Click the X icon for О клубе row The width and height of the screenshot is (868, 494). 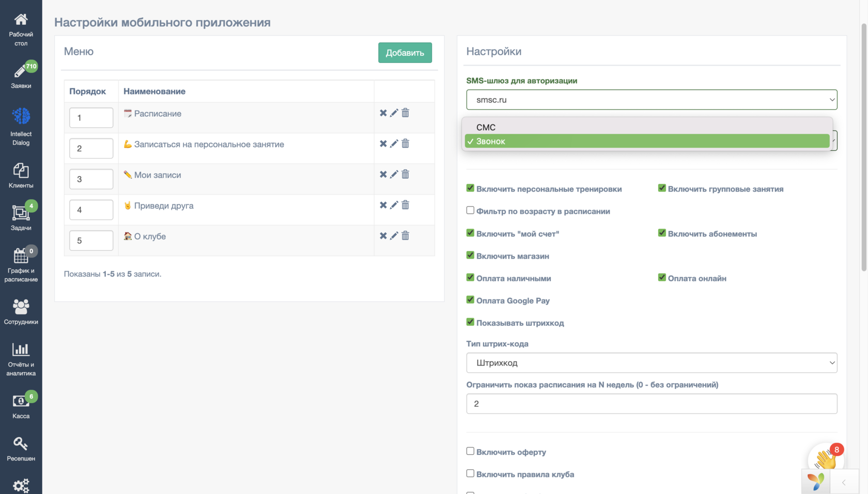383,235
